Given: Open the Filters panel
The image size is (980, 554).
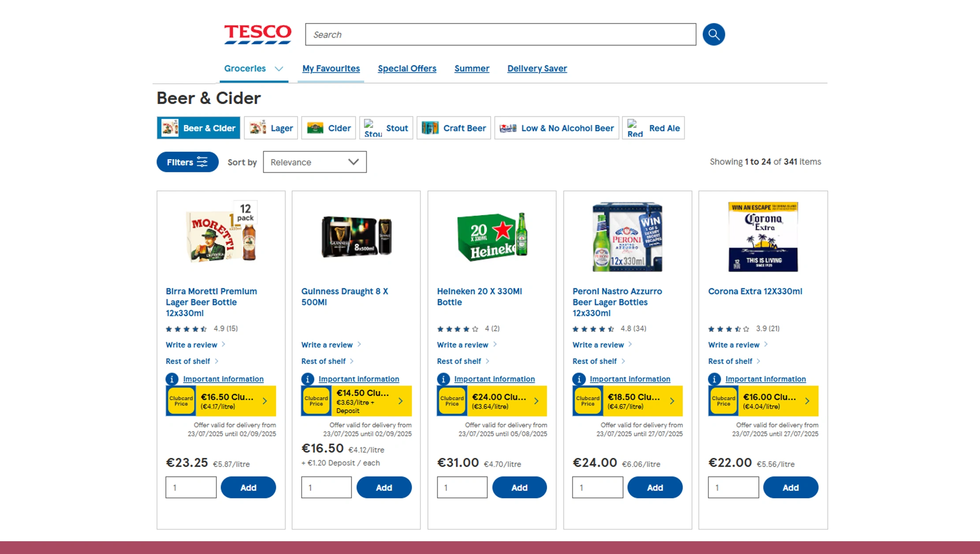Looking at the screenshot, I should (187, 162).
